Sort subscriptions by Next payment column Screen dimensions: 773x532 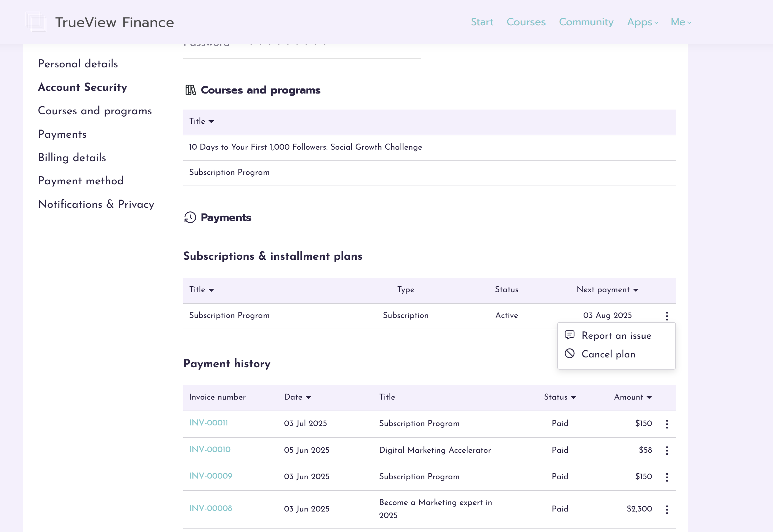[x=607, y=290]
